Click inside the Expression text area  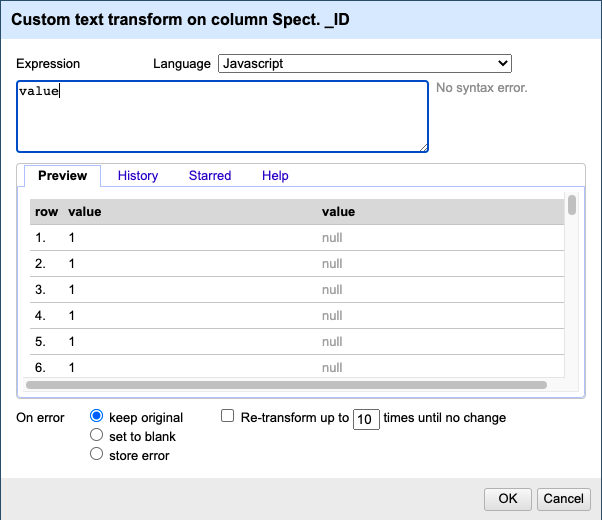[x=222, y=116]
